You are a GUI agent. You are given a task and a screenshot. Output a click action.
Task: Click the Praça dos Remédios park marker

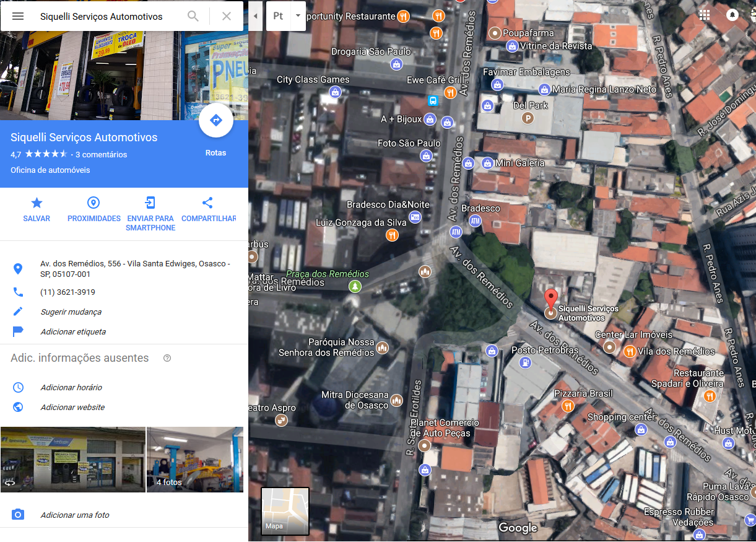tap(355, 286)
